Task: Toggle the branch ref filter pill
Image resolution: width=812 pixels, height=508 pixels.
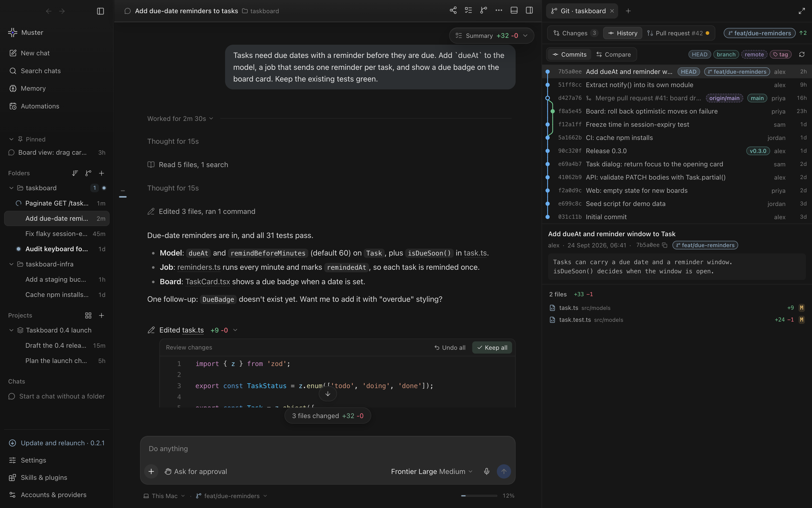Action: (x=726, y=54)
